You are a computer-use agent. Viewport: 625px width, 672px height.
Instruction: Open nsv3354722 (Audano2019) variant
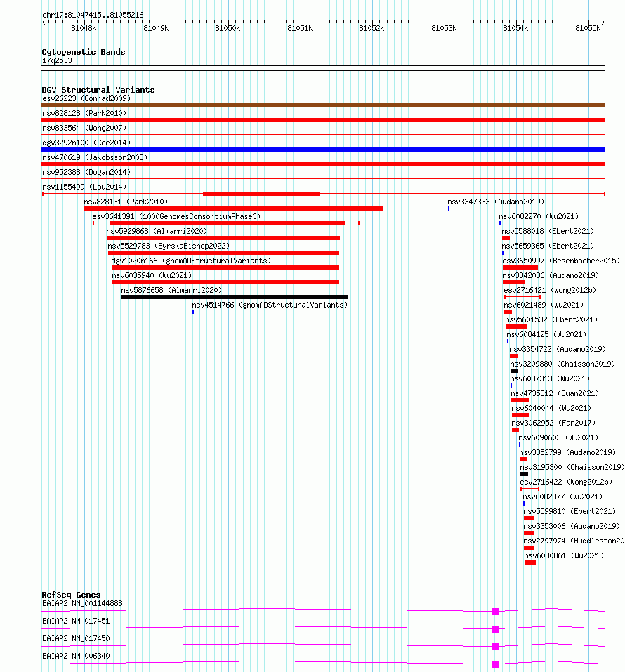click(558, 349)
